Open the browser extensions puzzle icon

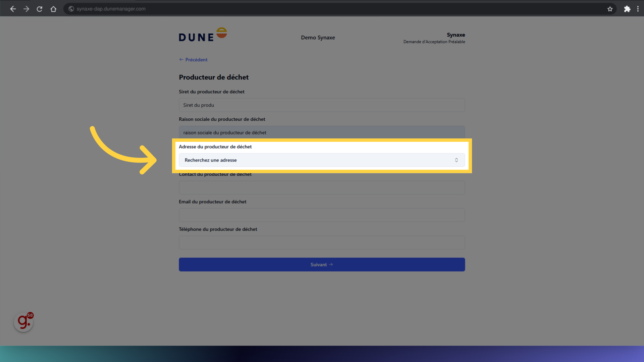point(627,9)
